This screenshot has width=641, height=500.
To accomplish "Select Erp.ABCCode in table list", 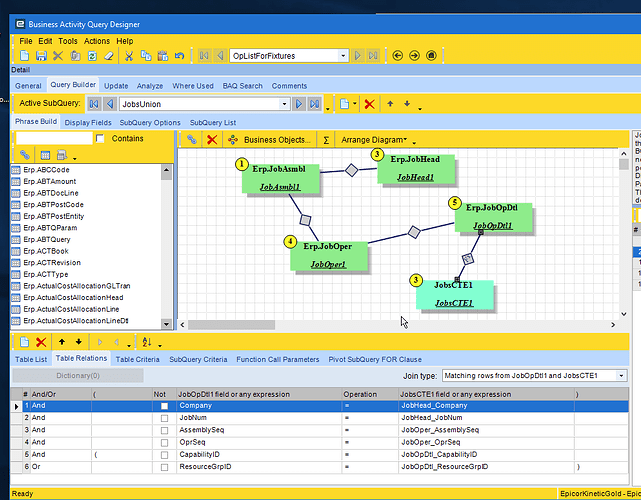I will pyautogui.click(x=46, y=170).
